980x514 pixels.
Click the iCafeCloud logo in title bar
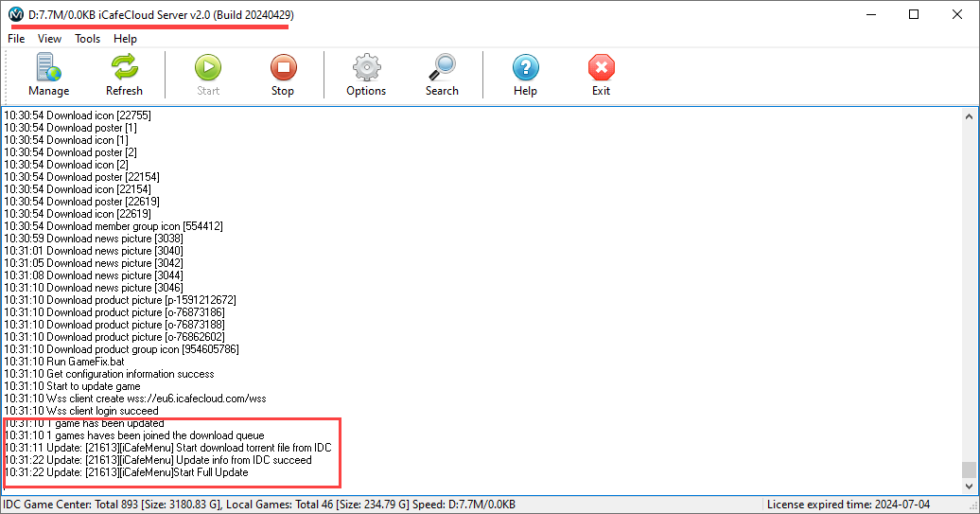pyautogui.click(x=16, y=14)
